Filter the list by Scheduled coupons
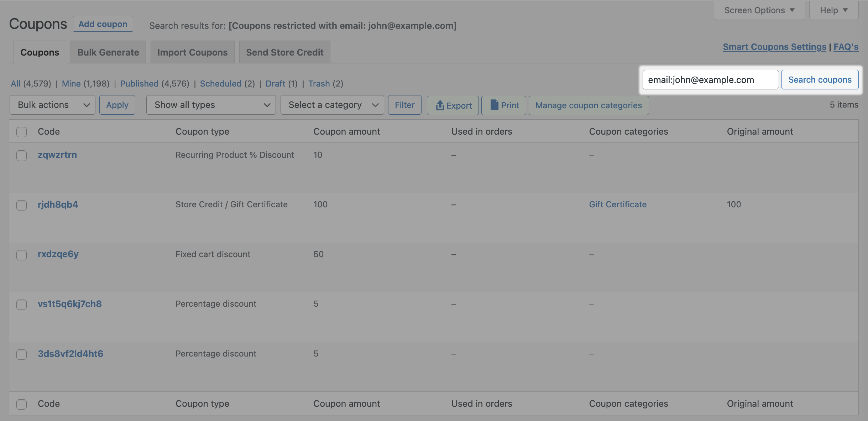This screenshot has height=421, width=868. pyautogui.click(x=220, y=84)
